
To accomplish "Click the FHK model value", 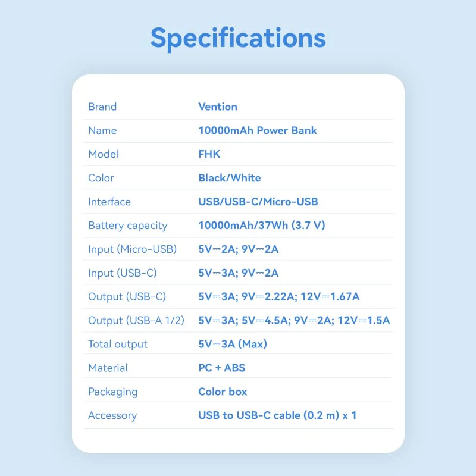I will (209, 154).
